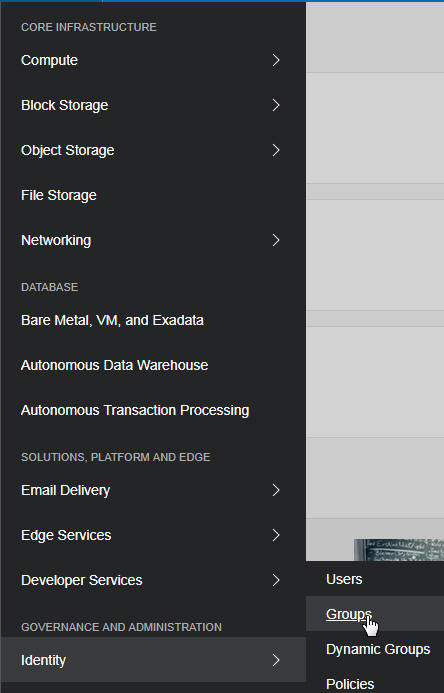The width and height of the screenshot is (444, 693).
Task: Open File Storage menu entry
Action: (59, 195)
